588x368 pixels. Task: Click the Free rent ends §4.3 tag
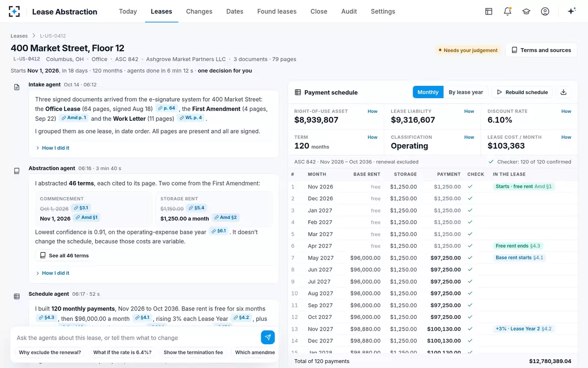[x=518, y=246]
